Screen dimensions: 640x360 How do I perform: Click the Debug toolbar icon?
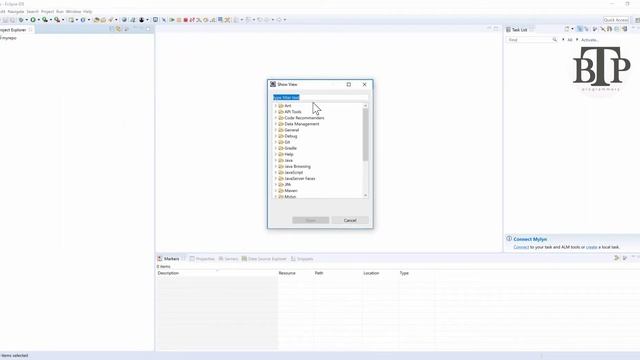pyautogui.click(x=21, y=20)
